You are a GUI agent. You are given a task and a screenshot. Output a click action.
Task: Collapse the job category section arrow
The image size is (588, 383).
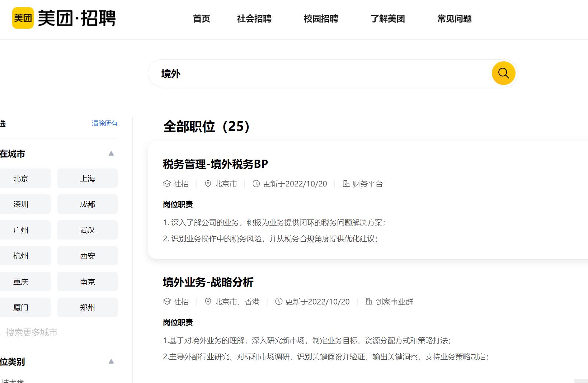tap(111, 361)
